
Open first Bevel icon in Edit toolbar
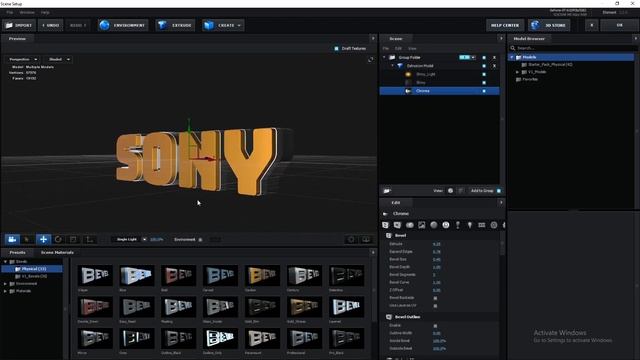click(385, 225)
